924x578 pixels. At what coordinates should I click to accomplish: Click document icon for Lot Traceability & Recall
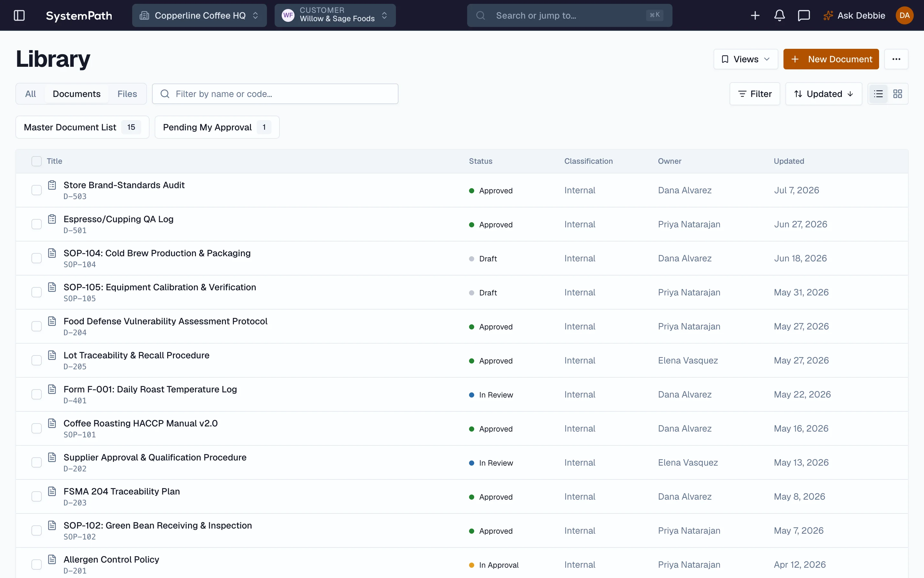pyautogui.click(x=52, y=355)
